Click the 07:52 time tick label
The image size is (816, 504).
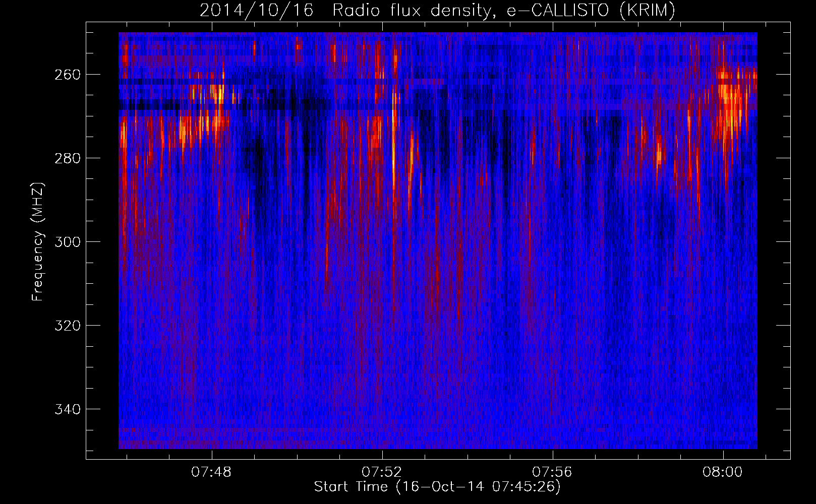tap(382, 472)
